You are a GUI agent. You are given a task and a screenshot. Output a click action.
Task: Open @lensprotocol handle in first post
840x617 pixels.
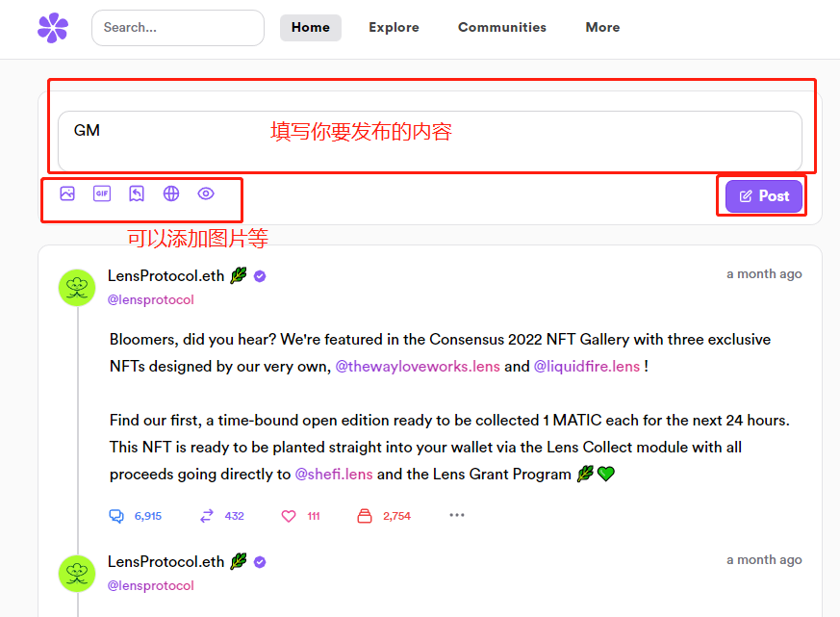[150, 299]
